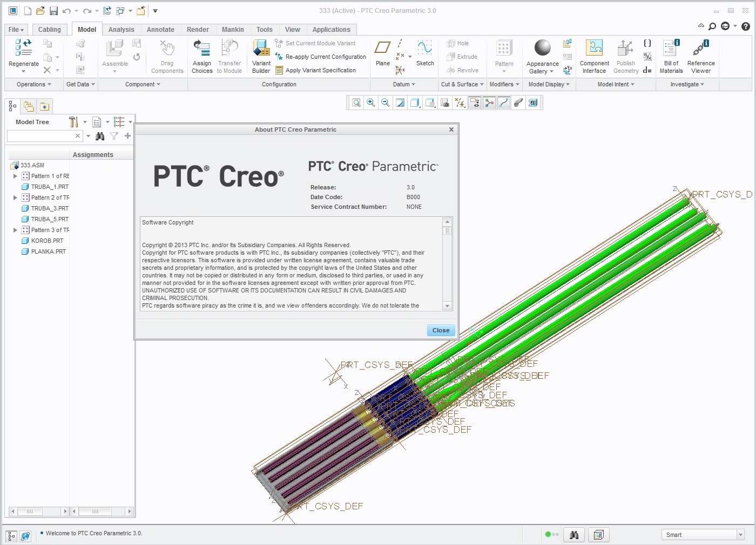Viewport: 756px width, 545px height.
Task: Expand the Pattern 2 tree node
Action: [x=15, y=197]
